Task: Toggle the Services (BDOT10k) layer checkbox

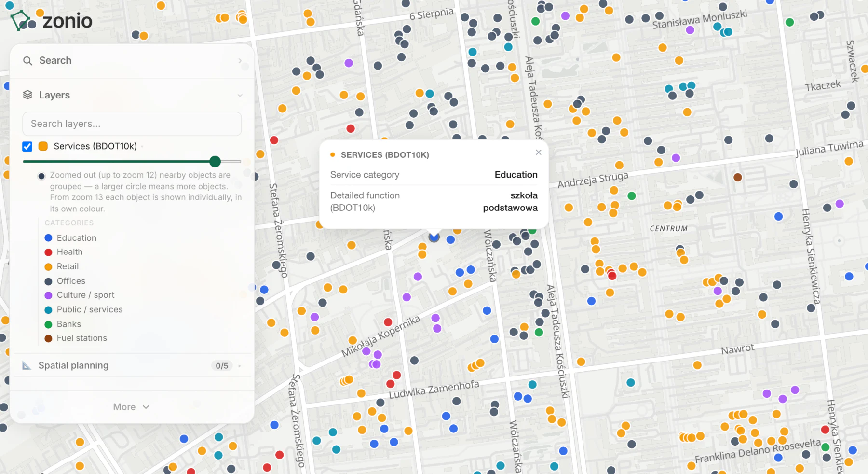Action: tap(27, 146)
